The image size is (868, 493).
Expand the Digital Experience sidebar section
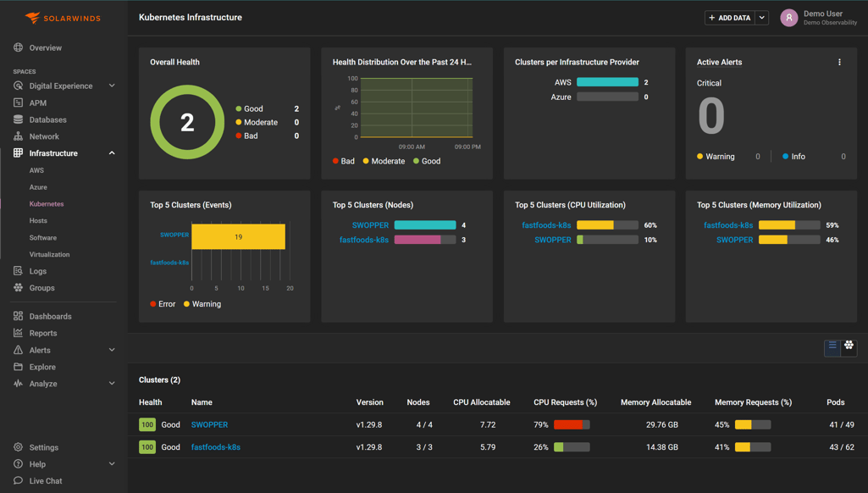[x=111, y=86]
